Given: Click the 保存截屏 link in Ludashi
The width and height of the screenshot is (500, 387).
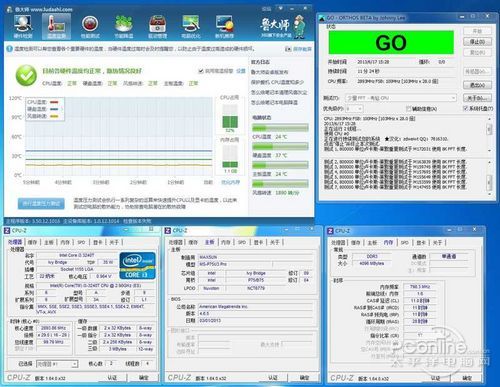Looking at the screenshot, I should click(302, 49).
